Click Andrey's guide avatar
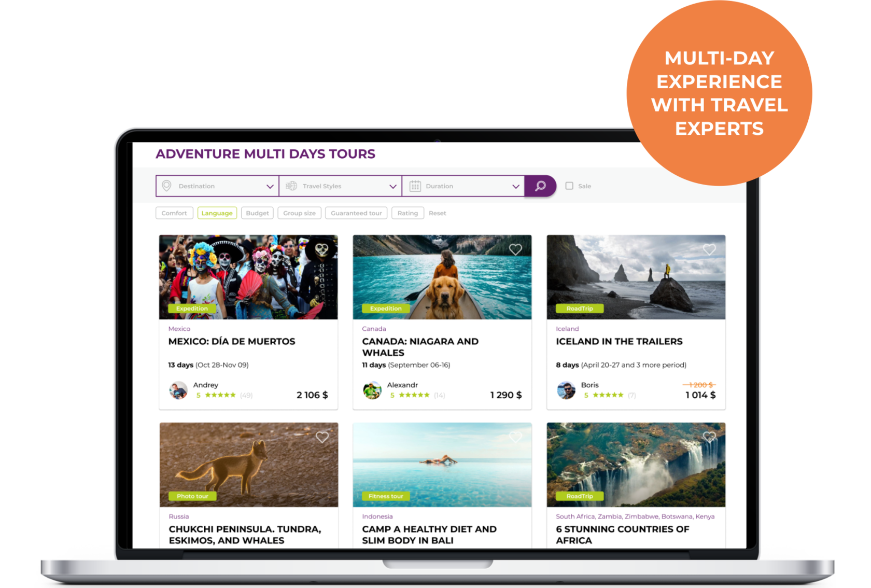Image resolution: width=871 pixels, height=588 pixels. [178, 390]
